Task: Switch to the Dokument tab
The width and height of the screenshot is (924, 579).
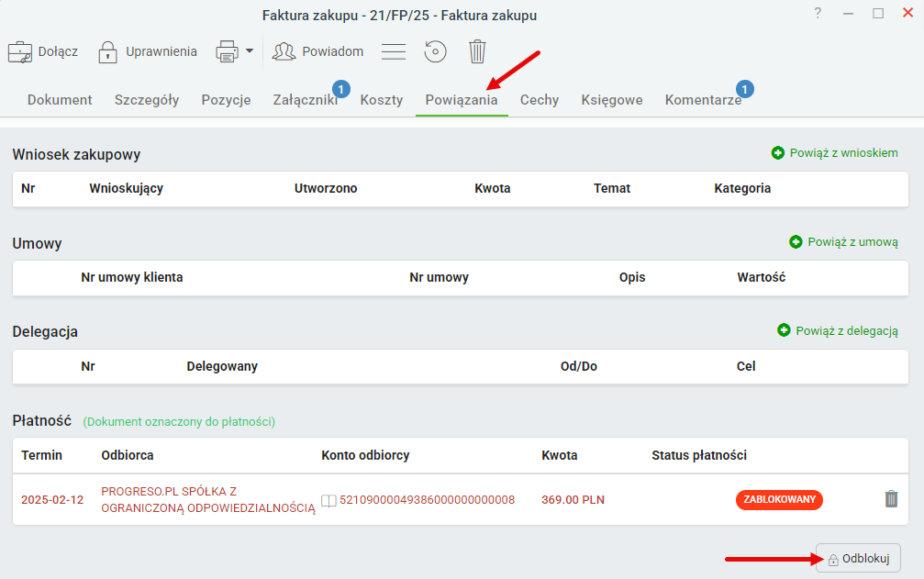Action: (x=60, y=100)
